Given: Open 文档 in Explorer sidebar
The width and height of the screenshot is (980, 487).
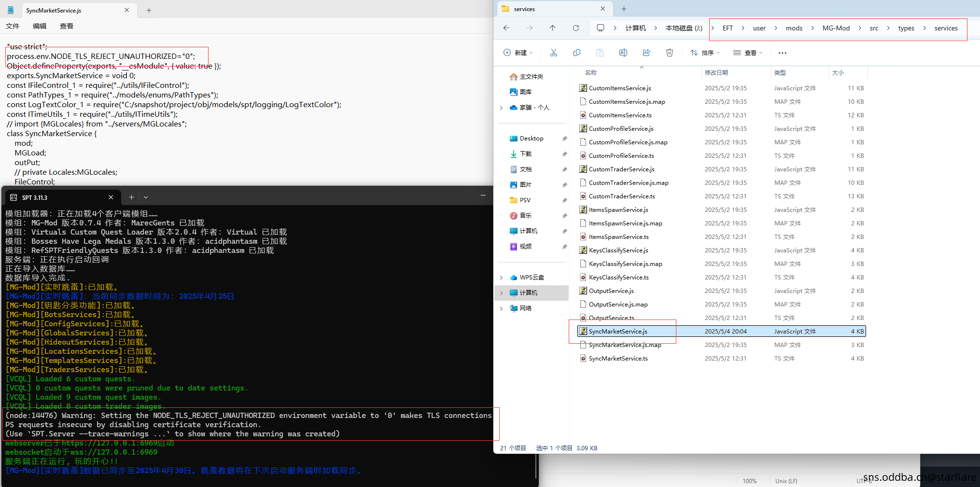Looking at the screenshot, I should [x=525, y=169].
